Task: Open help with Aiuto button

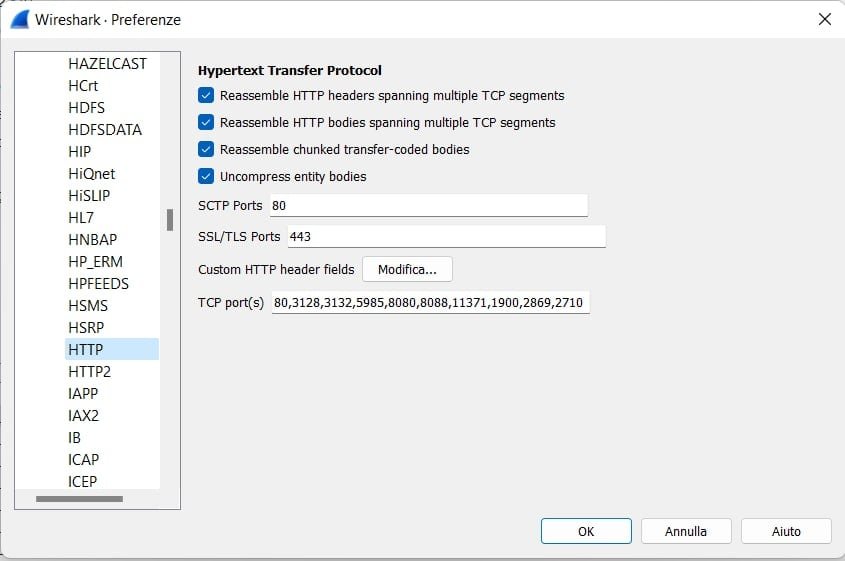Action: point(786,531)
